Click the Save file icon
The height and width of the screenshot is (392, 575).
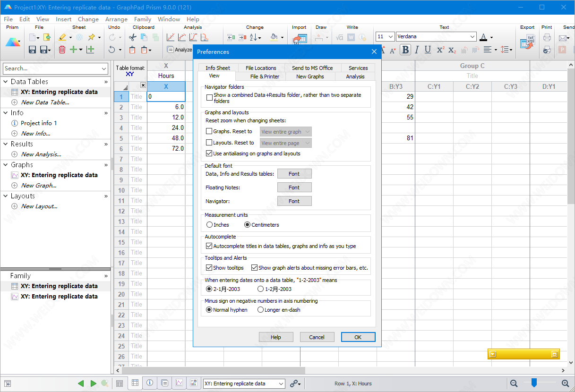click(x=33, y=50)
